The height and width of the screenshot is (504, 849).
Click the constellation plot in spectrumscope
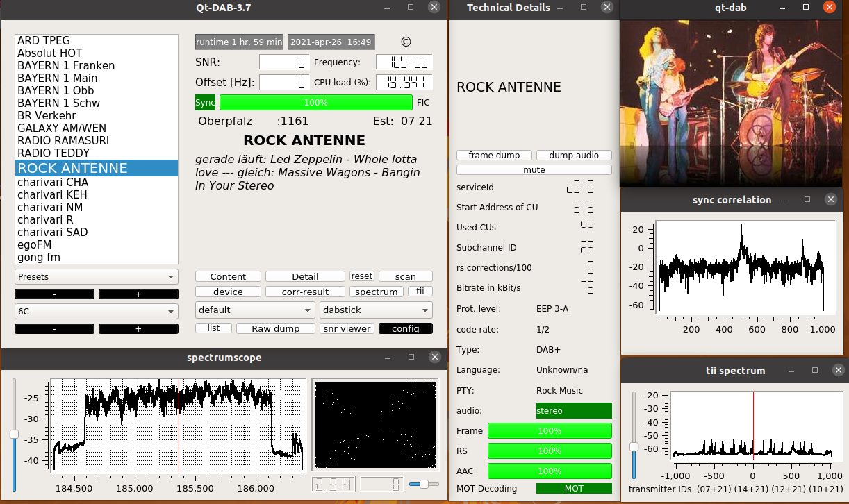pyautogui.click(x=375, y=423)
